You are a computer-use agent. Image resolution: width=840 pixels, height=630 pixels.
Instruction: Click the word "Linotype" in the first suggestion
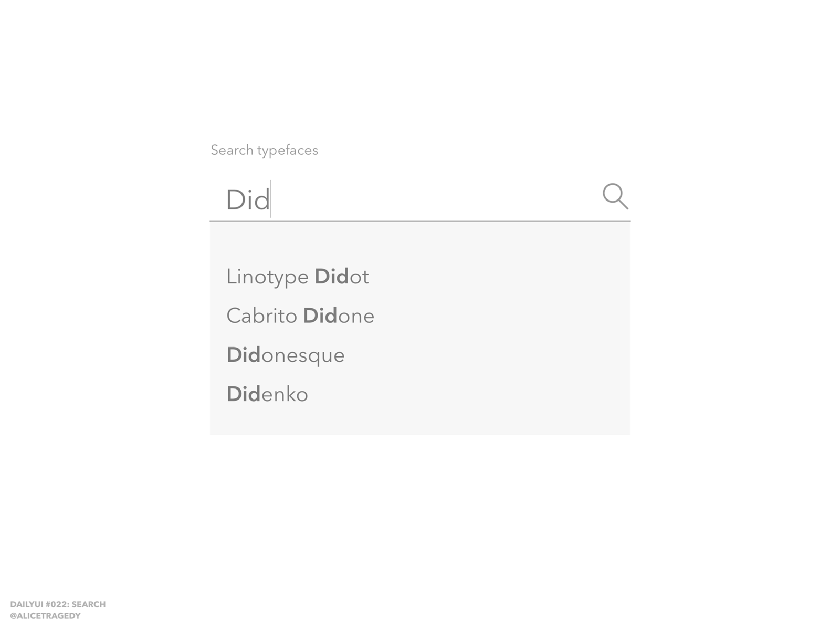[x=267, y=277]
